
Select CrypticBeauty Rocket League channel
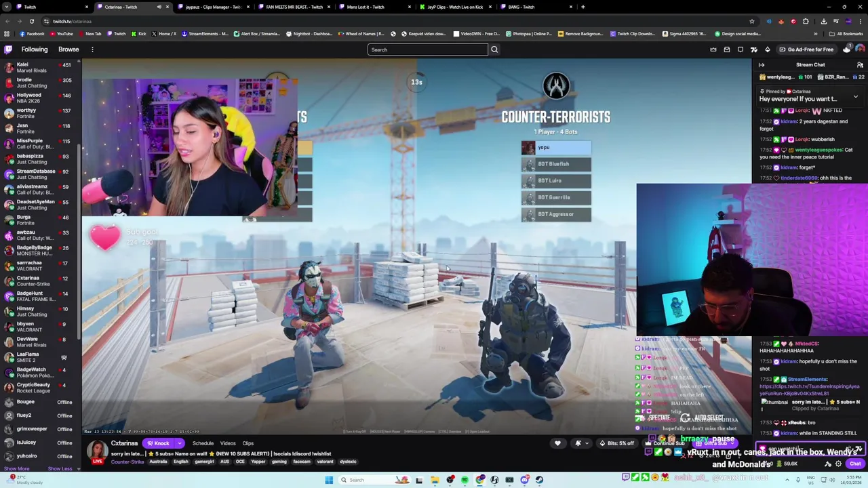tap(41, 388)
